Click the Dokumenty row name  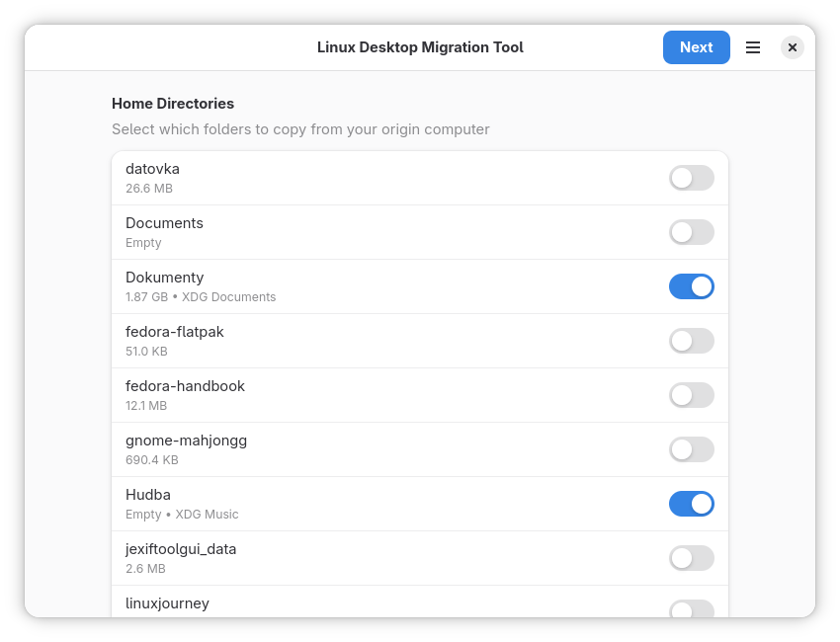[x=164, y=278]
